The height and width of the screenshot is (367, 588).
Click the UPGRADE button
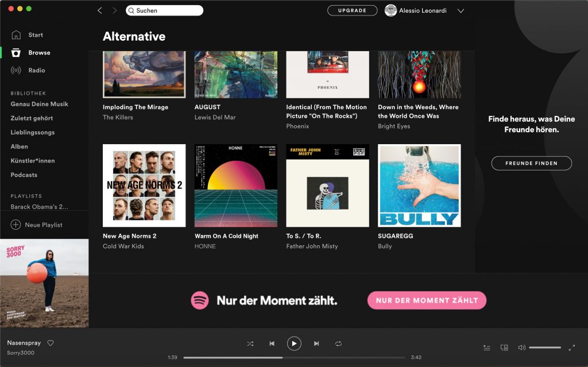tap(352, 10)
